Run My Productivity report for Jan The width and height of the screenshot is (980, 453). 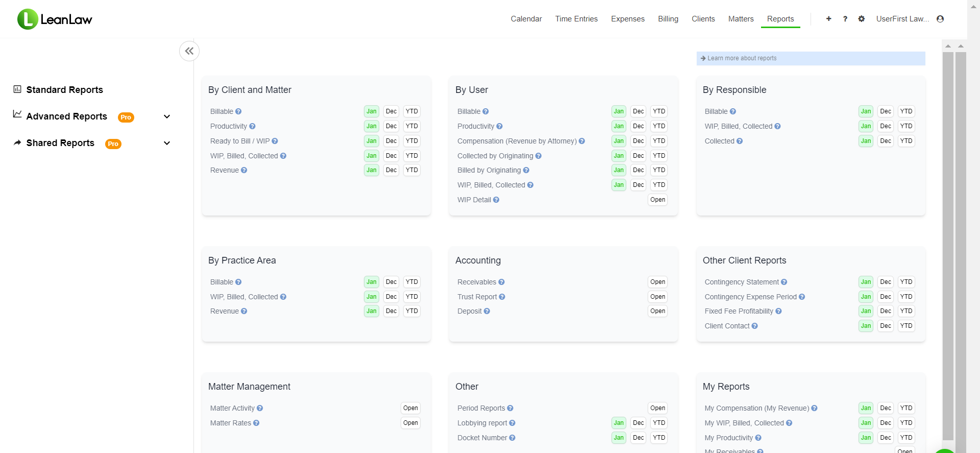pos(866,438)
